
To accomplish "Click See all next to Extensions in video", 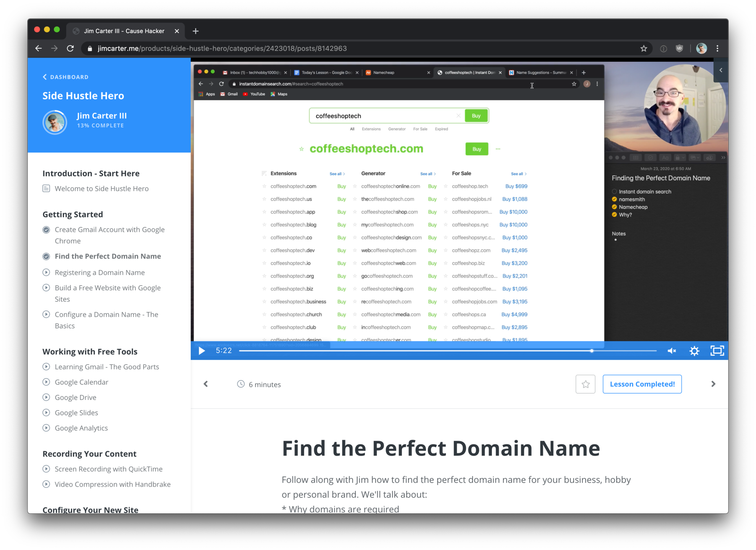I will 337,174.
